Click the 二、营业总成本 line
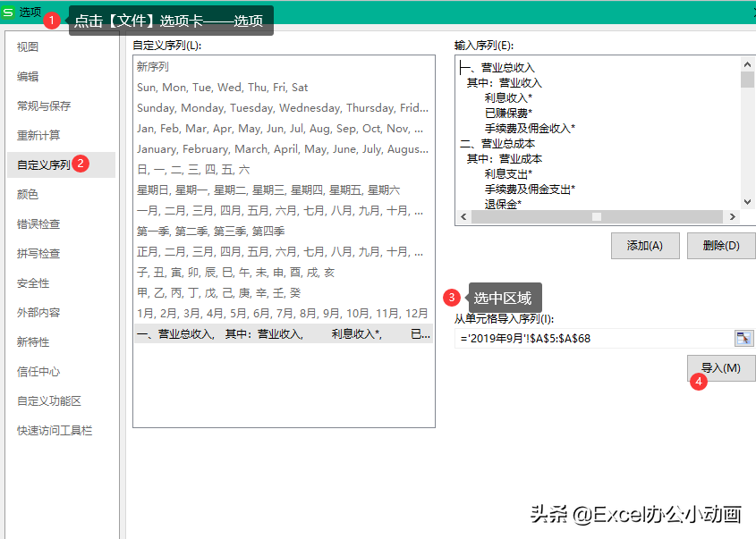This screenshot has width=756, height=539. point(497,144)
